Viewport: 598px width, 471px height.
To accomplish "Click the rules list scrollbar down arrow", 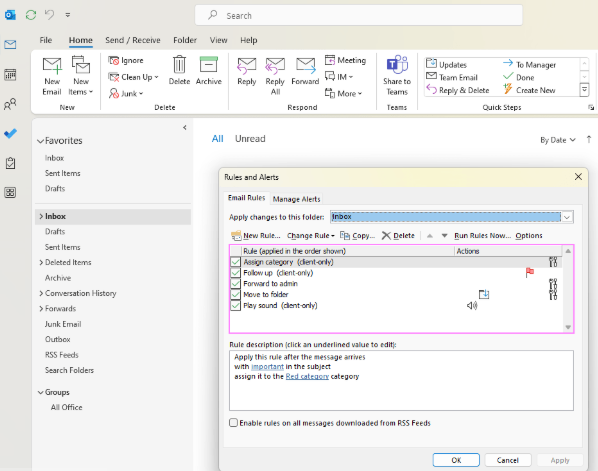I will coord(568,327).
